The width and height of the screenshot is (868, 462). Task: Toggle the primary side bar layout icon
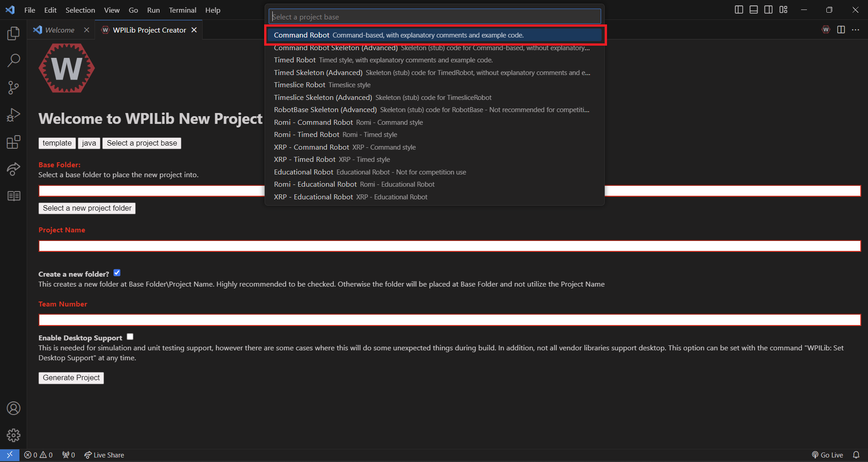739,9
